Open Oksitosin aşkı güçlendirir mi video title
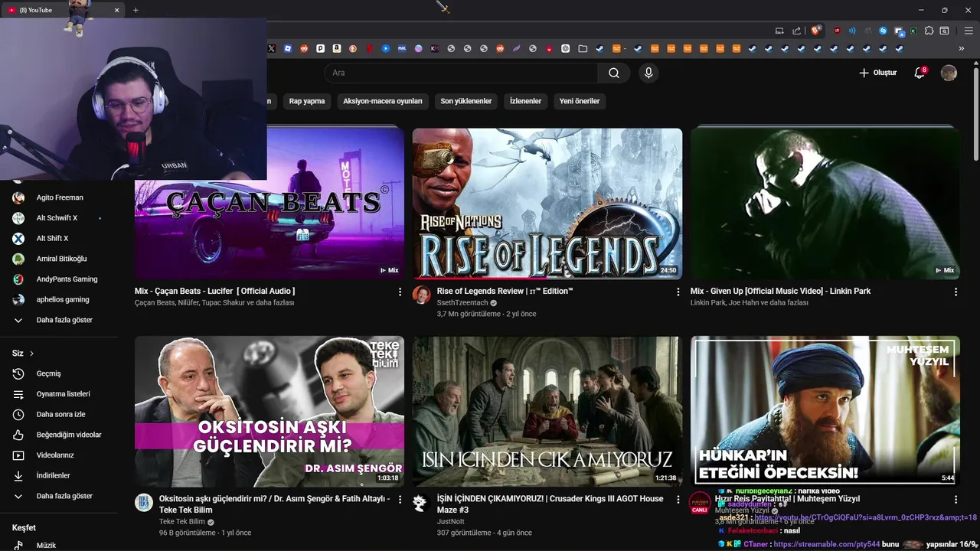980x551 pixels. coord(274,504)
